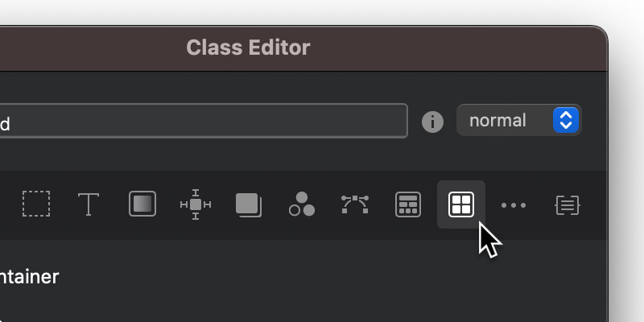Click the blank panel area below container
The height and width of the screenshot is (322, 644).
[x=303, y=308]
